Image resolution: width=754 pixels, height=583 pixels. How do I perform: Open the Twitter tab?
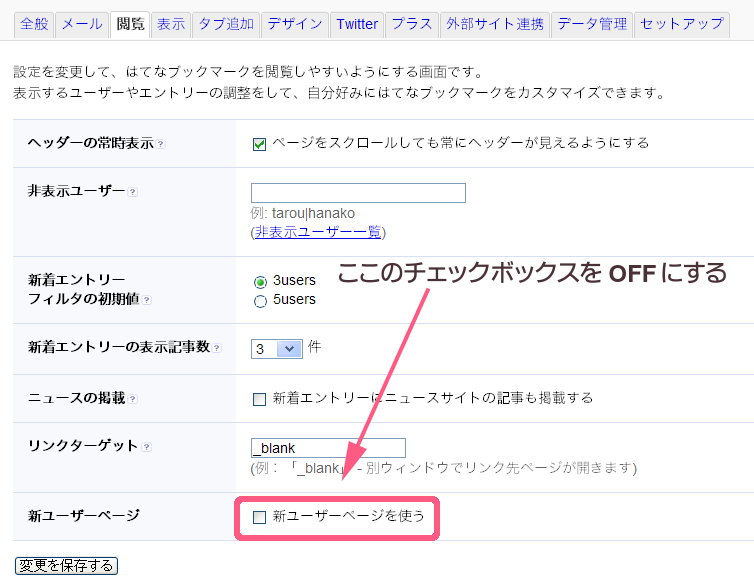(357, 25)
